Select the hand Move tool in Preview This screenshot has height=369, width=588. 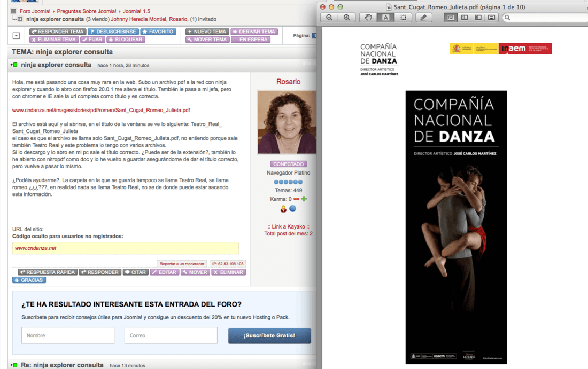[368, 18]
